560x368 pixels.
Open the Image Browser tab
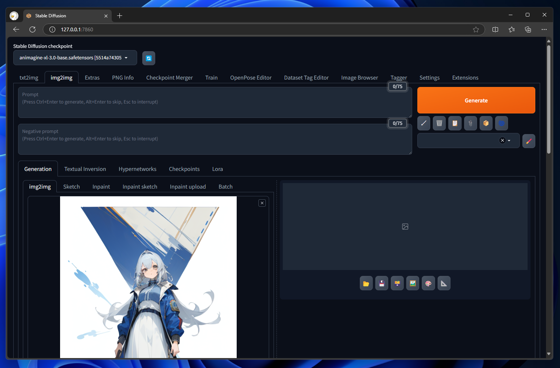pos(359,78)
